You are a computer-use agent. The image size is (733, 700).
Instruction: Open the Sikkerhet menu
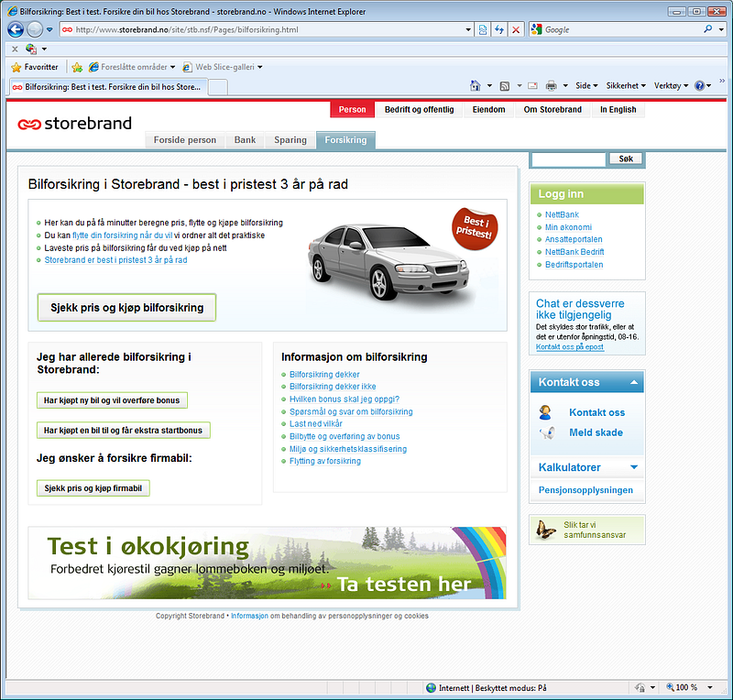(626, 85)
